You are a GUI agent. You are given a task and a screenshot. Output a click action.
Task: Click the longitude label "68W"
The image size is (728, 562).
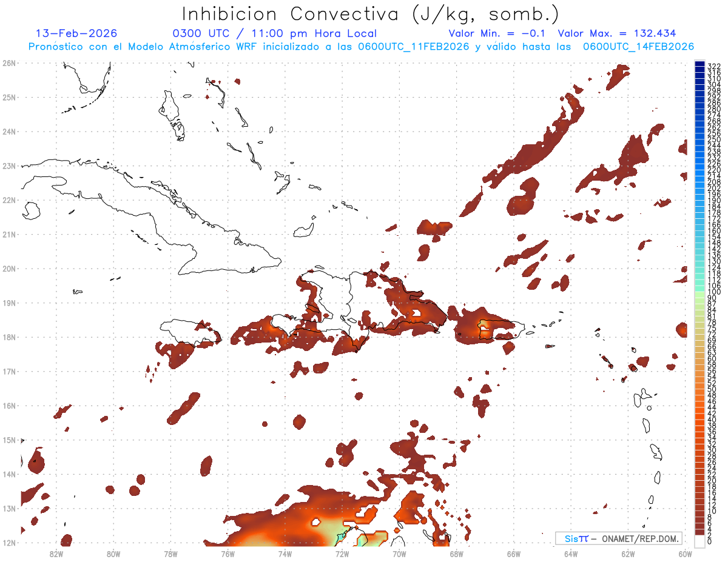(457, 554)
